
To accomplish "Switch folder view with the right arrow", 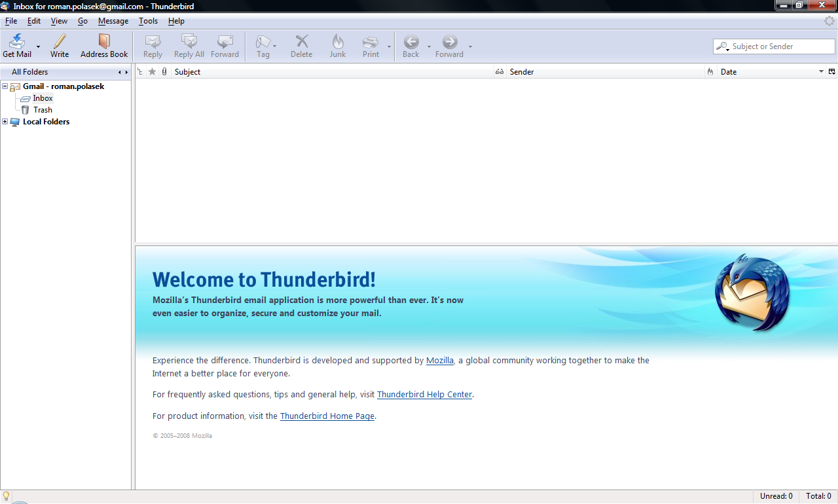I will (x=126, y=72).
